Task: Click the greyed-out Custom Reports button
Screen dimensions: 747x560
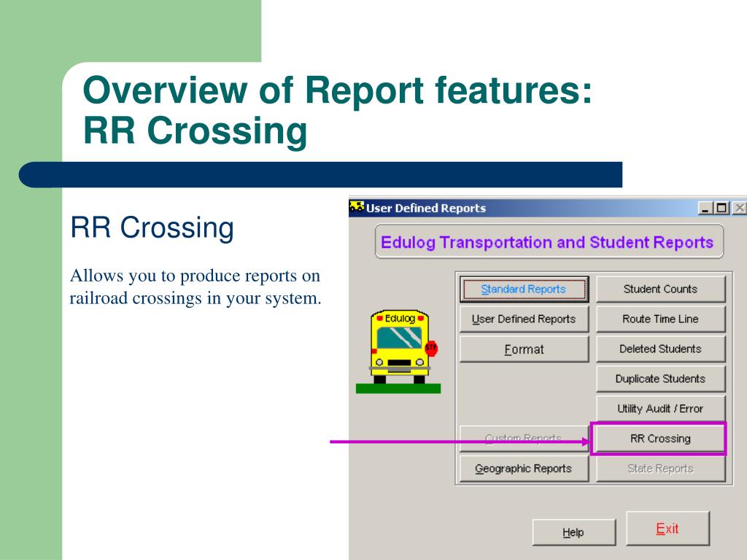Action: click(x=524, y=438)
